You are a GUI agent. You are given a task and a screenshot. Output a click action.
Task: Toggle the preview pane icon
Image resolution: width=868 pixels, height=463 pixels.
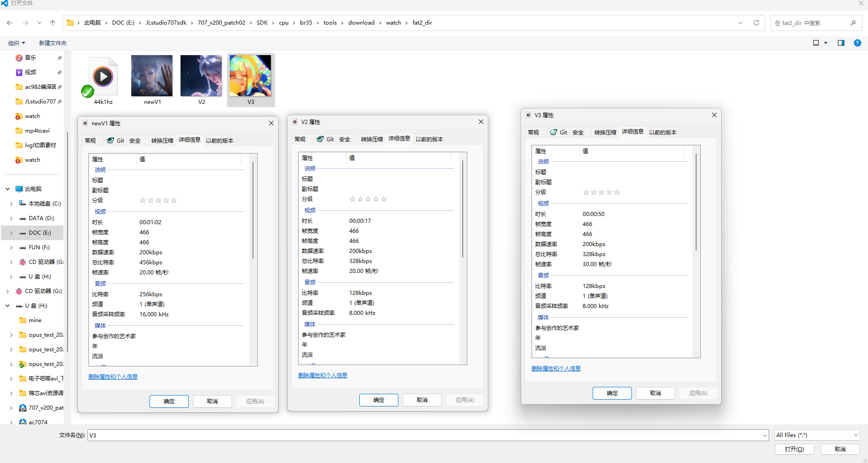pyautogui.click(x=841, y=43)
